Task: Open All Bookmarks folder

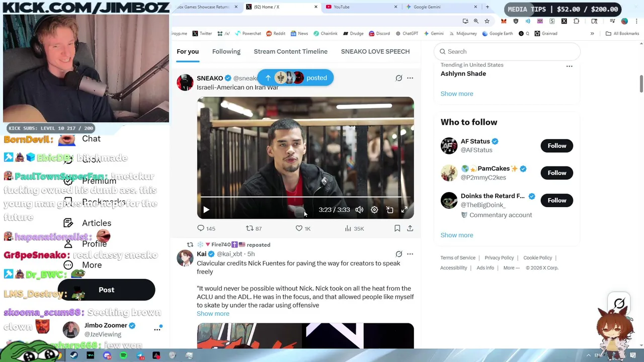Action: coord(622,34)
